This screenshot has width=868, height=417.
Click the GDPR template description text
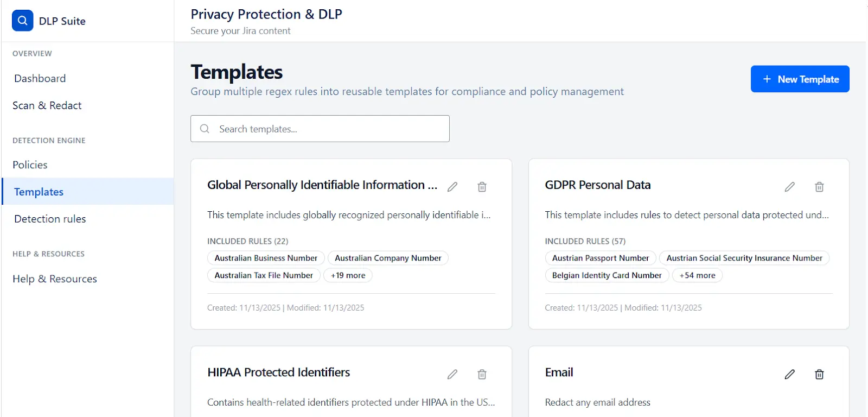pyautogui.click(x=687, y=215)
